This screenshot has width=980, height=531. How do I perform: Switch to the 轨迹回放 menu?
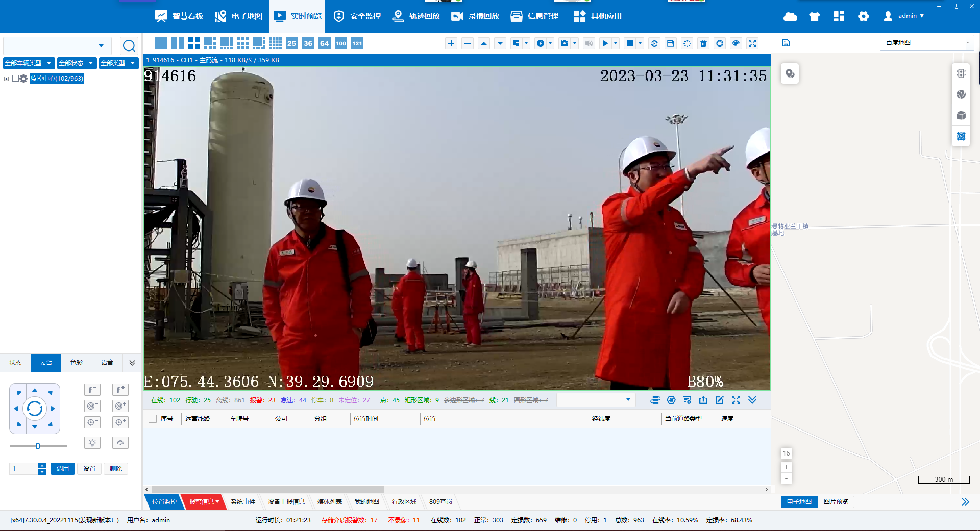[416, 16]
